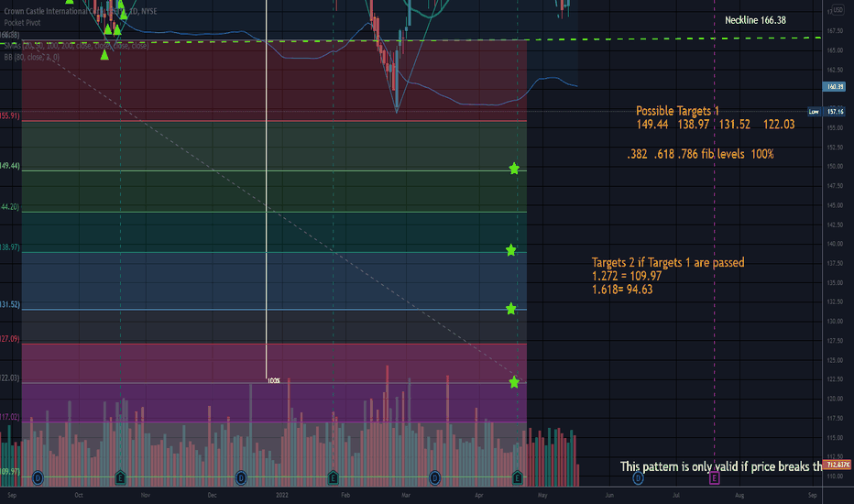The width and height of the screenshot is (854, 504).
Task: Open the dividend marker between Sep and Oct
Action: (38, 478)
